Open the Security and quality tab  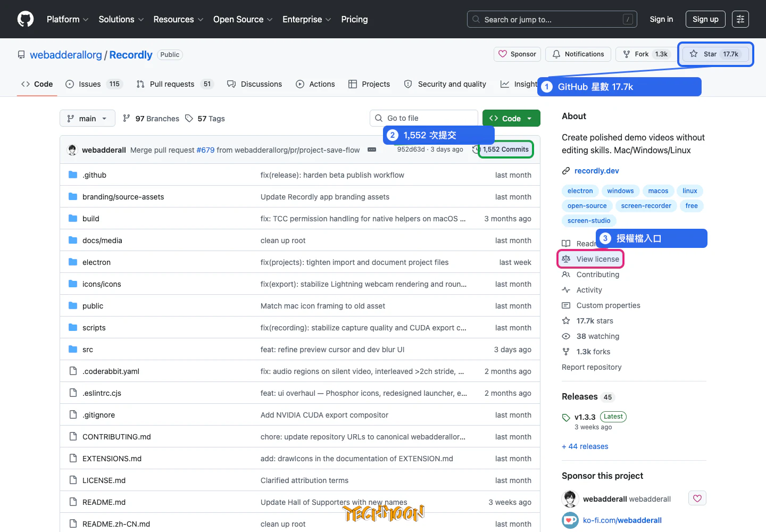click(x=445, y=84)
